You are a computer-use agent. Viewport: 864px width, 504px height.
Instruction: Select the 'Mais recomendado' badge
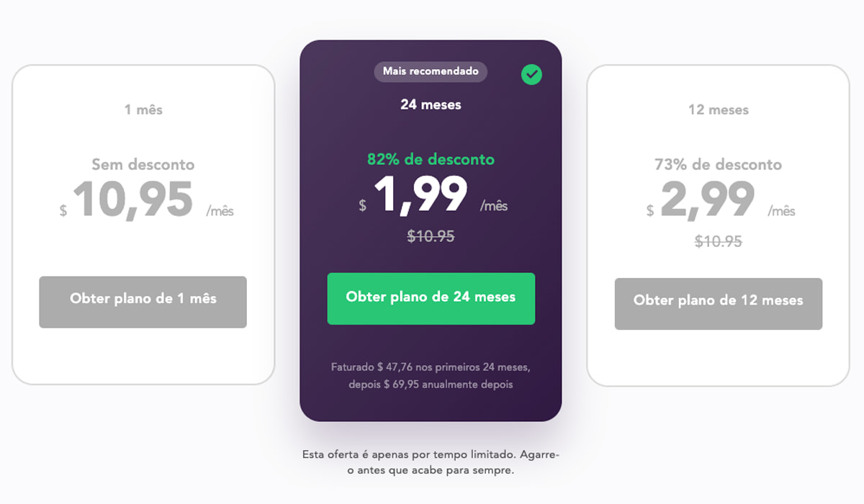[x=430, y=71]
